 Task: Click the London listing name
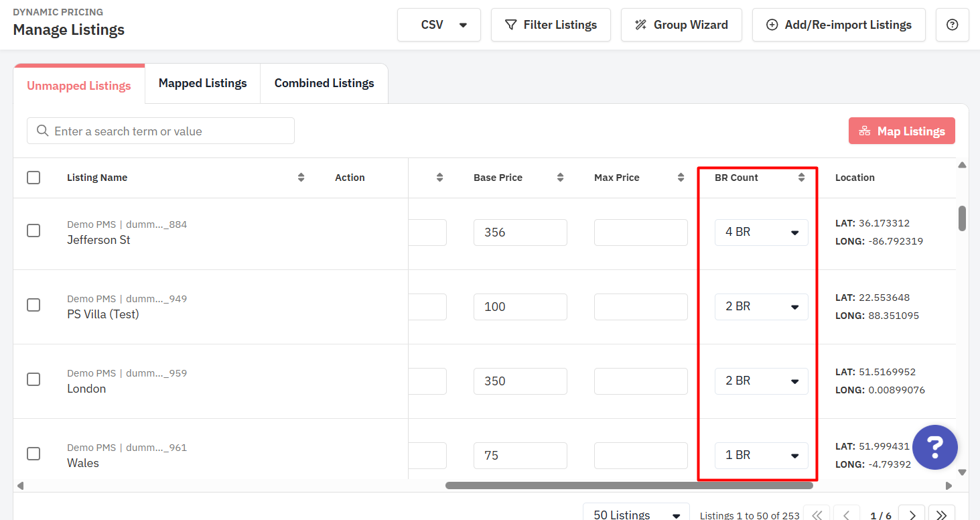point(86,389)
